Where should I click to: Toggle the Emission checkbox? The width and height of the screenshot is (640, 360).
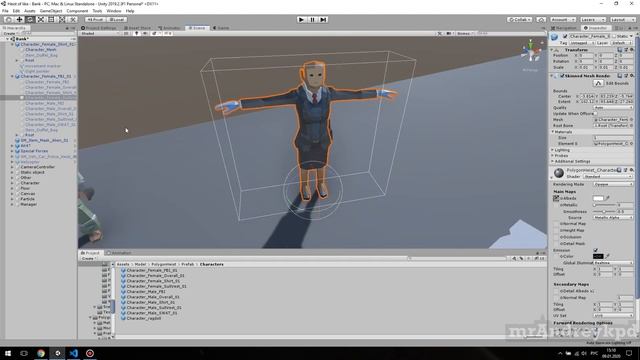pos(596,250)
